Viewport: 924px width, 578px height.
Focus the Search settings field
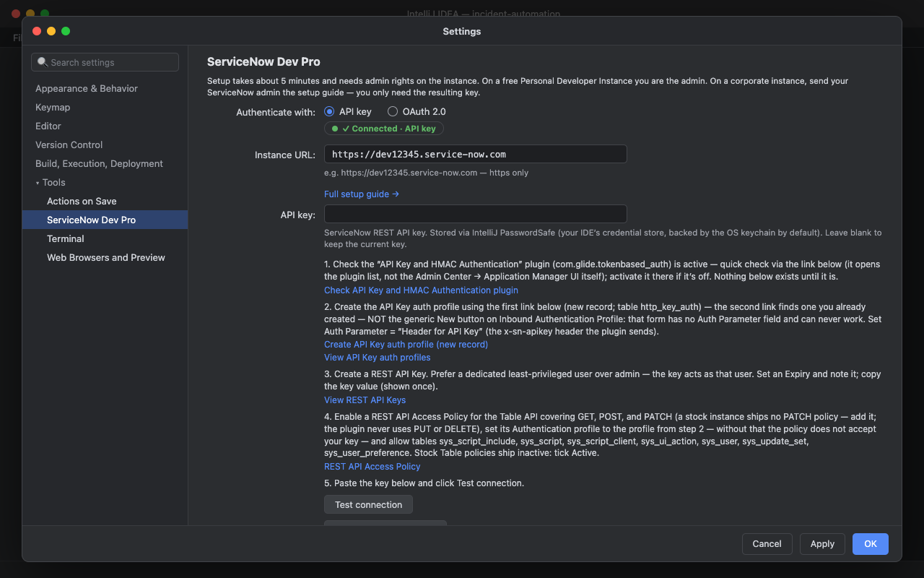pyautogui.click(x=105, y=62)
